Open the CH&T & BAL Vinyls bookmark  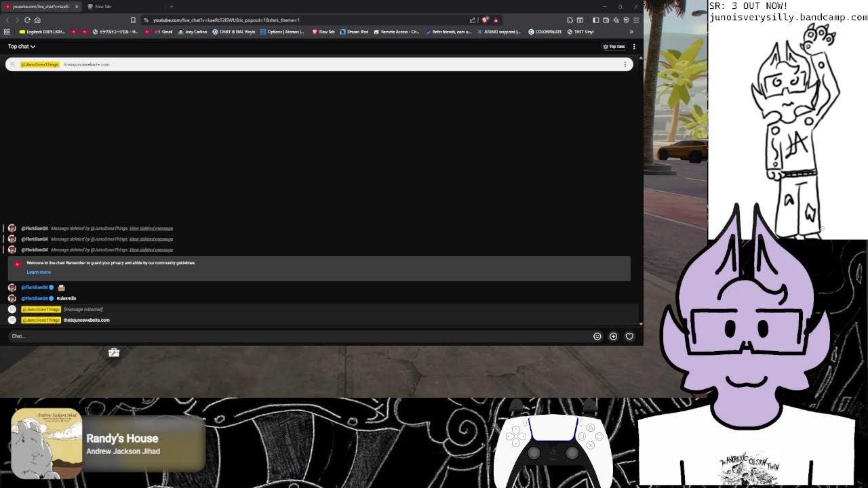[234, 32]
